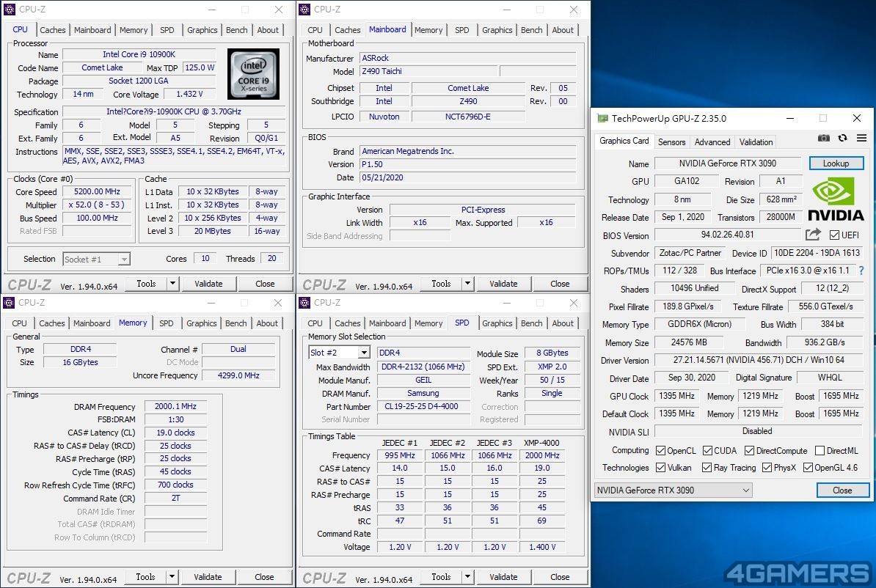Click the Tools button in the CPU-Z CPU window
Image resolution: width=876 pixels, height=588 pixels.
coord(147,284)
